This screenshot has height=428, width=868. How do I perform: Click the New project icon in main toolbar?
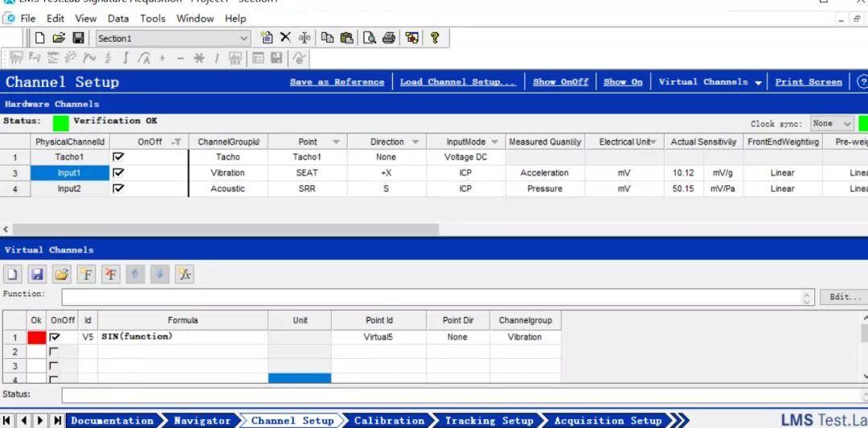click(39, 38)
